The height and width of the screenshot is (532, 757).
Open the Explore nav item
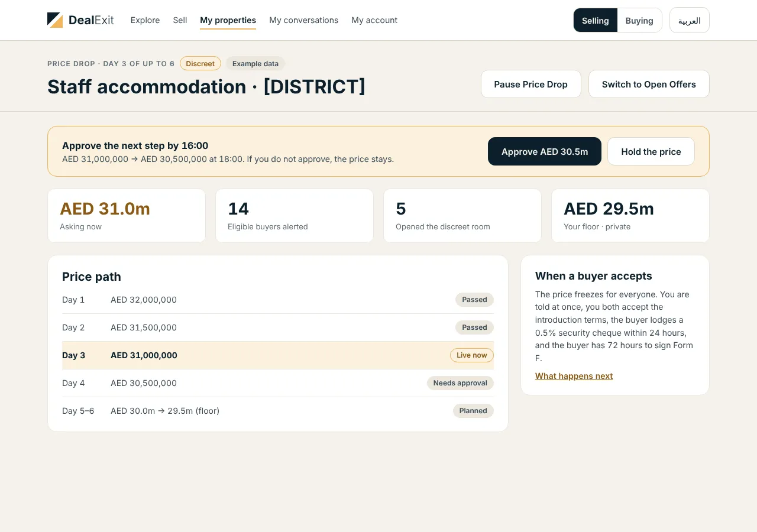click(x=145, y=20)
